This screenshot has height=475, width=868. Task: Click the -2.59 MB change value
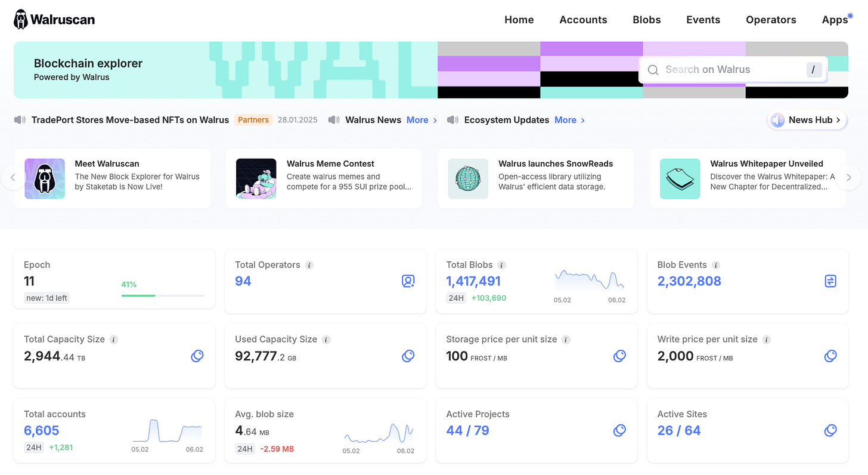pos(277,449)
